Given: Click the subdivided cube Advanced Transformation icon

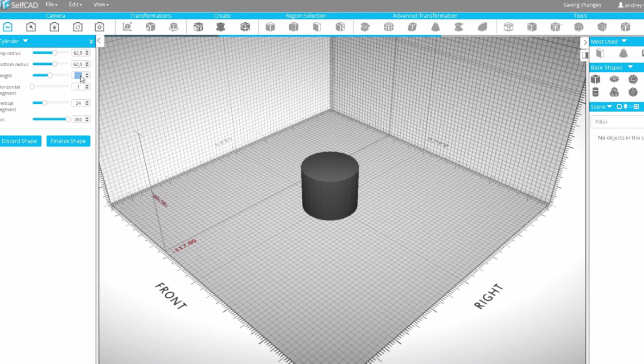Looking at the screenshot, I should click(388, 27).
